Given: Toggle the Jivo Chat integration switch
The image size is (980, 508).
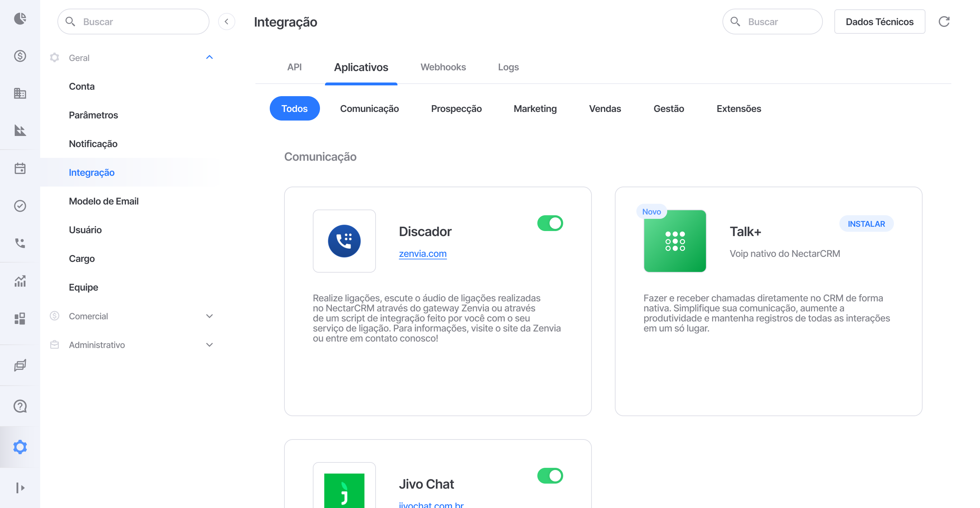Looking at the screenshot, I should pyautogui.click(x=550, y=476).
